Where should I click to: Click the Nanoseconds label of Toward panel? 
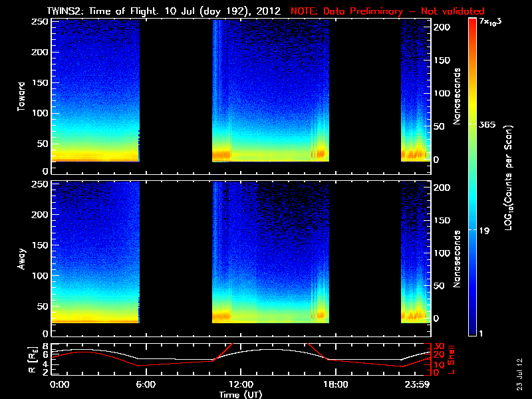pyautogui.click(x=457, y=96)
